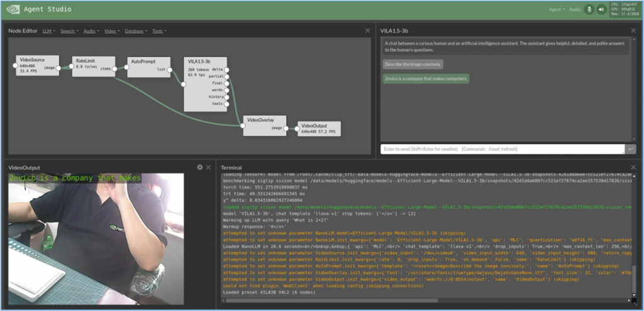Viewport: 644px width, 311px height.
Task: Click the system prompt chat message
Action: pos(506,46)
